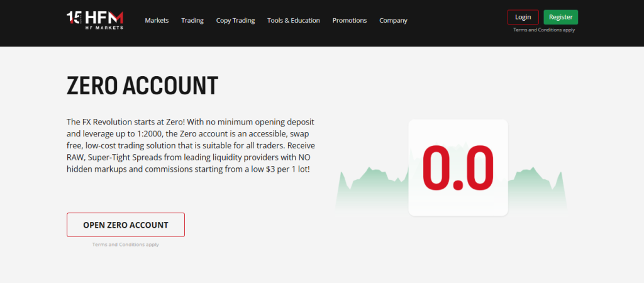Image resolution: width=644 pixels, height=283 pixels.
Task: Open Terms and Conditions under Open Zero Account
Action: pos(126,244)
